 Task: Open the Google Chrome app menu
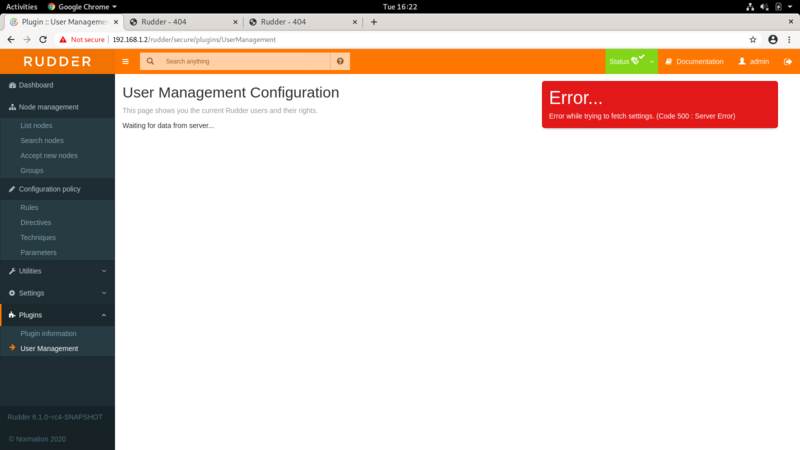coord(82,7)
